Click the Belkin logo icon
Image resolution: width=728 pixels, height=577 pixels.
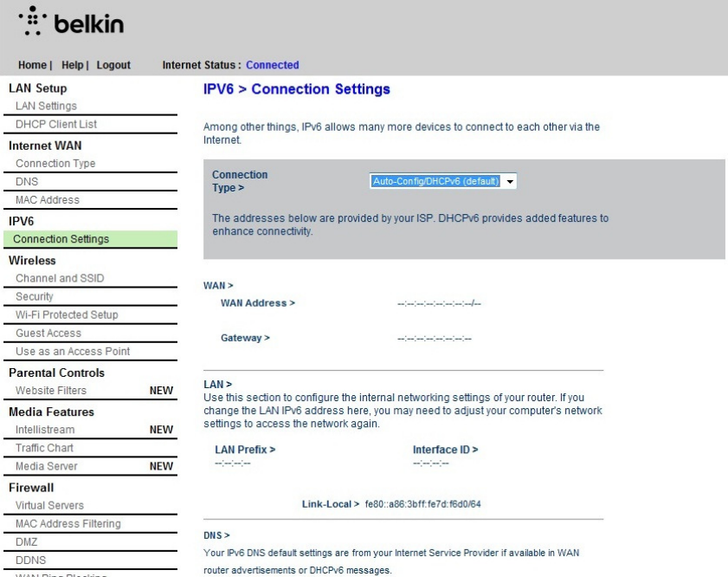coord(33,21)
